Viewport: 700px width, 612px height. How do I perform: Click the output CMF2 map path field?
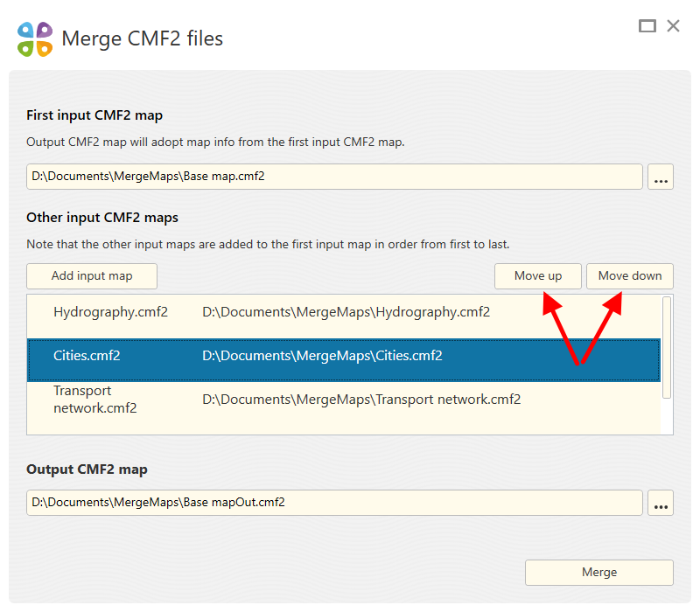pyautogui.click(x=335, y=502)
